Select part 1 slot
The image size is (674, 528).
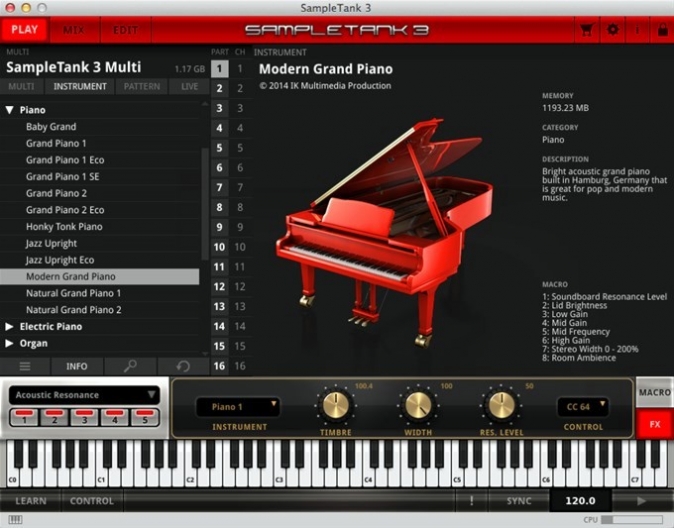point(219,69)
